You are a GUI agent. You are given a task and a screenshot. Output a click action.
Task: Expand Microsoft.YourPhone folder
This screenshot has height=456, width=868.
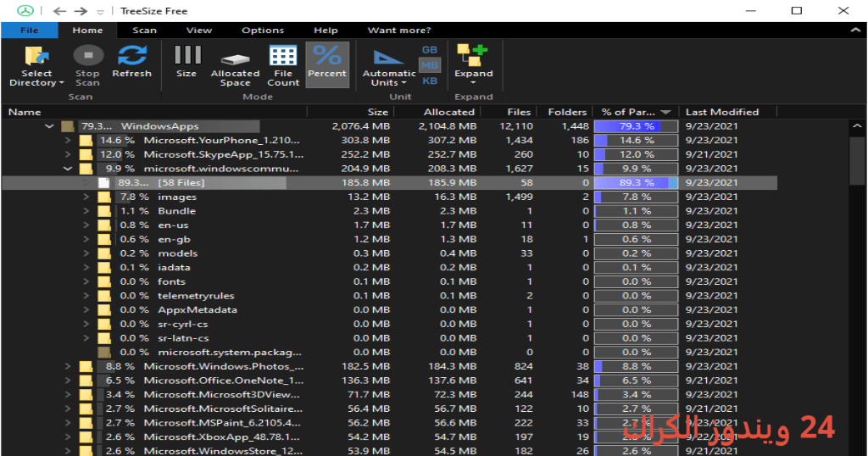[68, 141]
